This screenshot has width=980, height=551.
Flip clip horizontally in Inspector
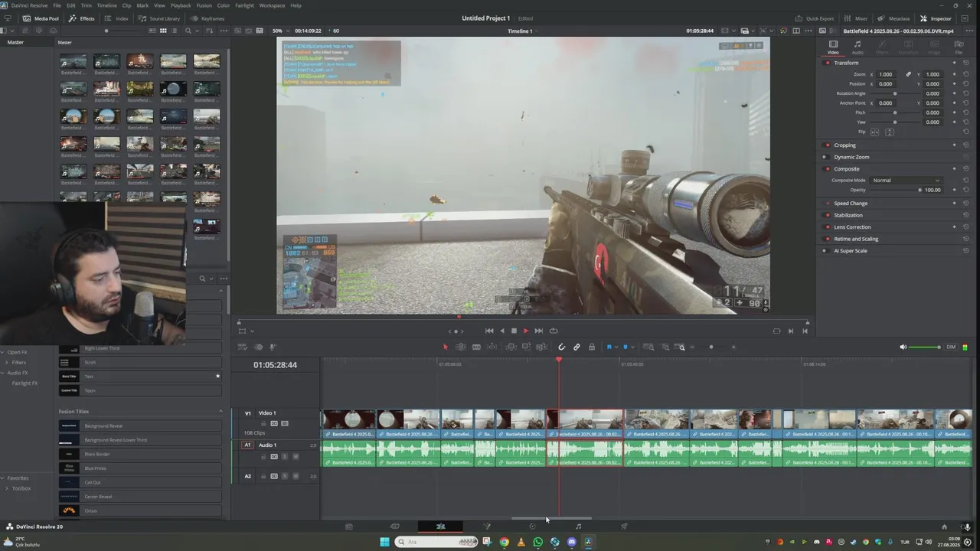pyautogui.click(x=875, y=132)
